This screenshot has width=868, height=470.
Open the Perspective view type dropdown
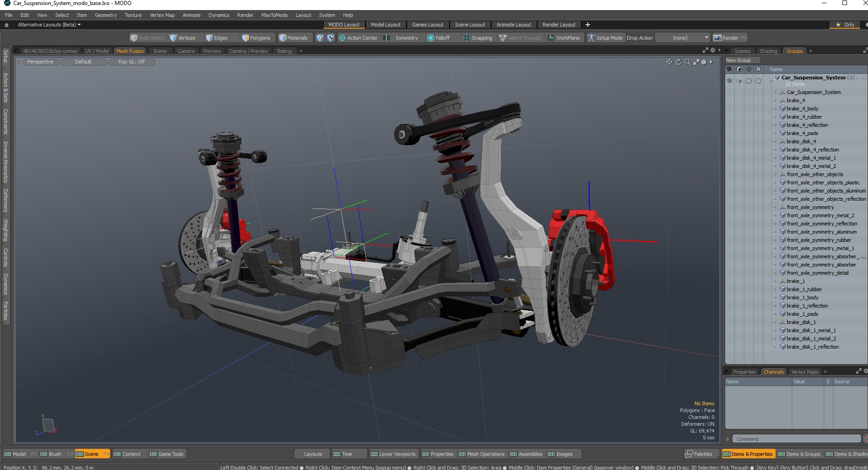[x=40, y=62]
